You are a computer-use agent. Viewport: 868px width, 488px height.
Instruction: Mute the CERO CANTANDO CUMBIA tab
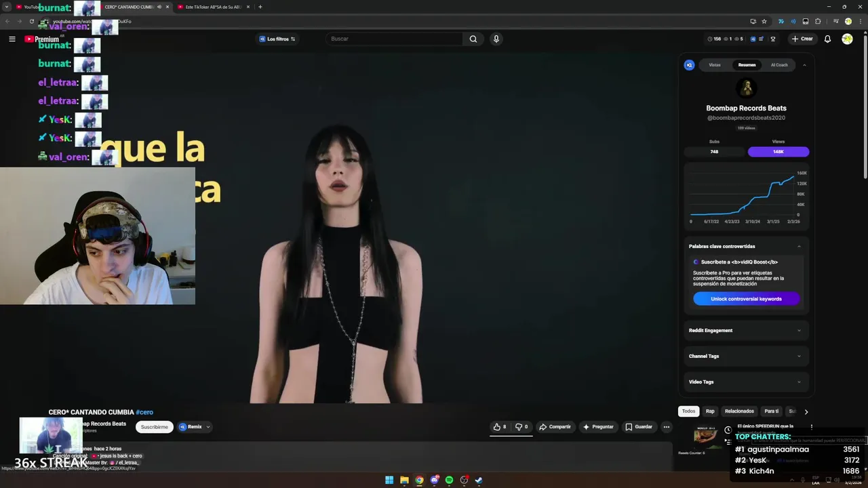coord(159,7)
